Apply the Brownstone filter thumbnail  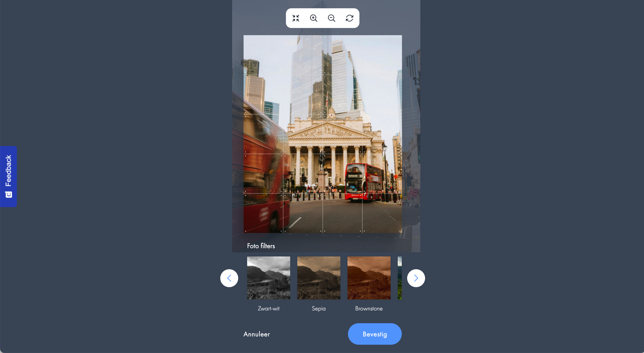pos(369,278)
